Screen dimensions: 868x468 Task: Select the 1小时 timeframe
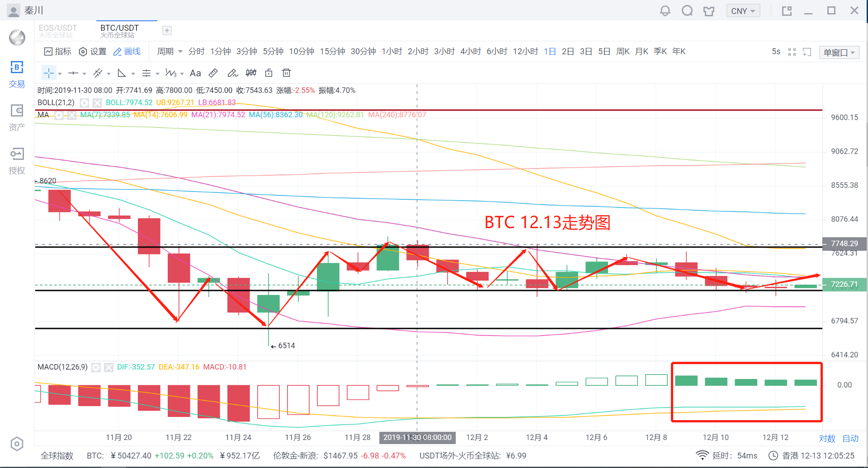pyautogui.click(x=392, y=51)
